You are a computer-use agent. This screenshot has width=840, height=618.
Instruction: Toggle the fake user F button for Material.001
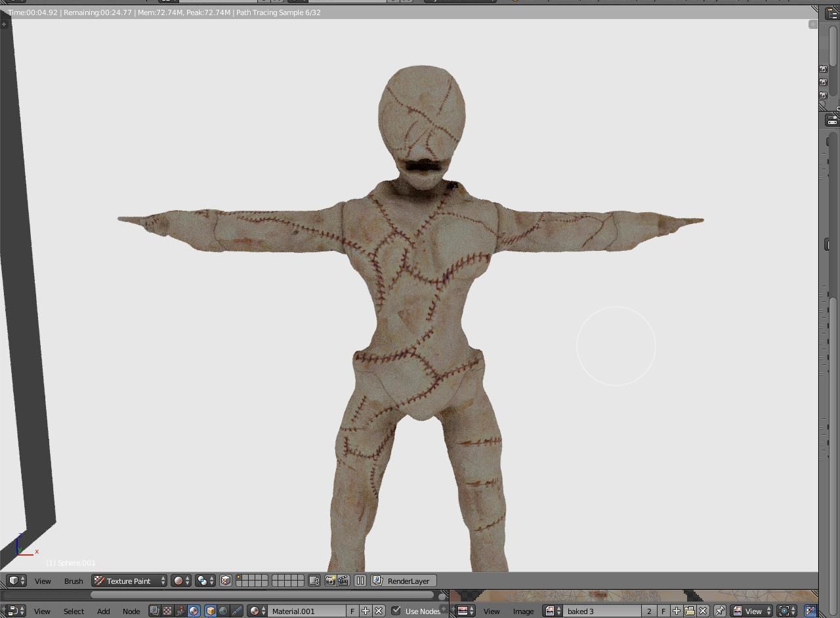click(x=352, y=611)
